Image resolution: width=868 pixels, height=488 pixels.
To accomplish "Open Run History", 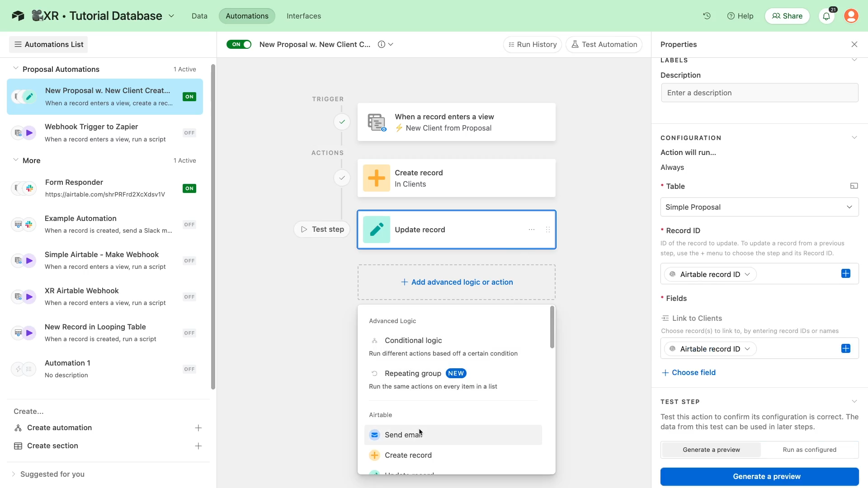I will click(x=533, y=44).
